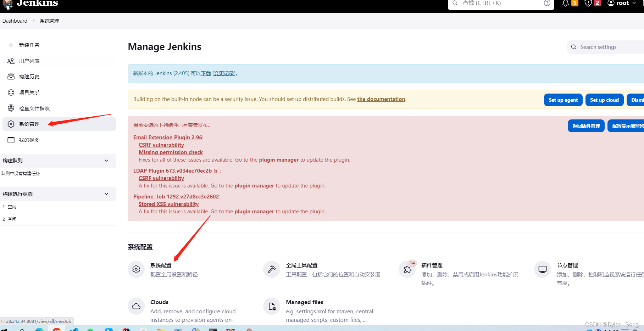Screen dimensions: 644x331
Task: Open the notifications bell icon
Action: 566,3
